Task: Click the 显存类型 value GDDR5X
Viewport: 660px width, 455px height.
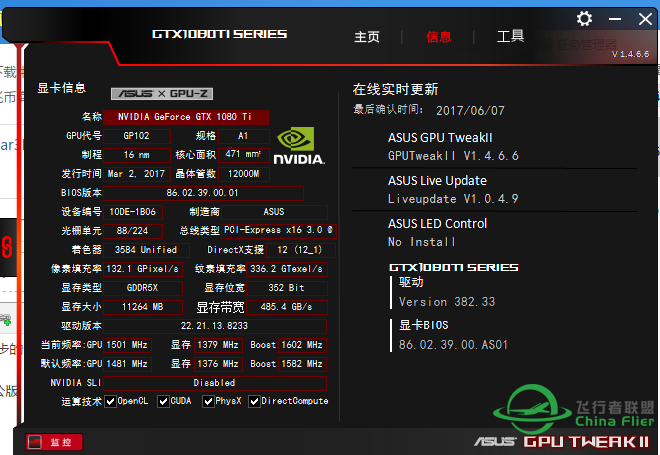Action: (x=143, y=288)
